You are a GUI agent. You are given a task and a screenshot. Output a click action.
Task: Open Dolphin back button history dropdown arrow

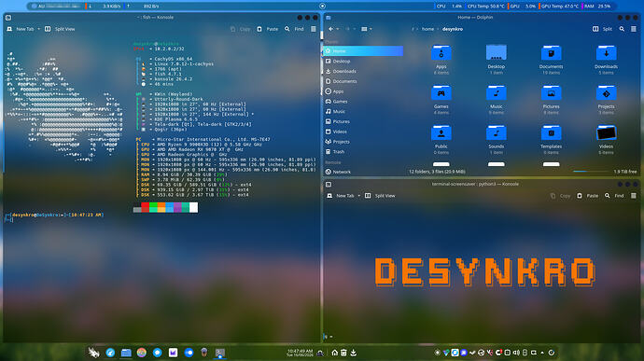point(338,29)
